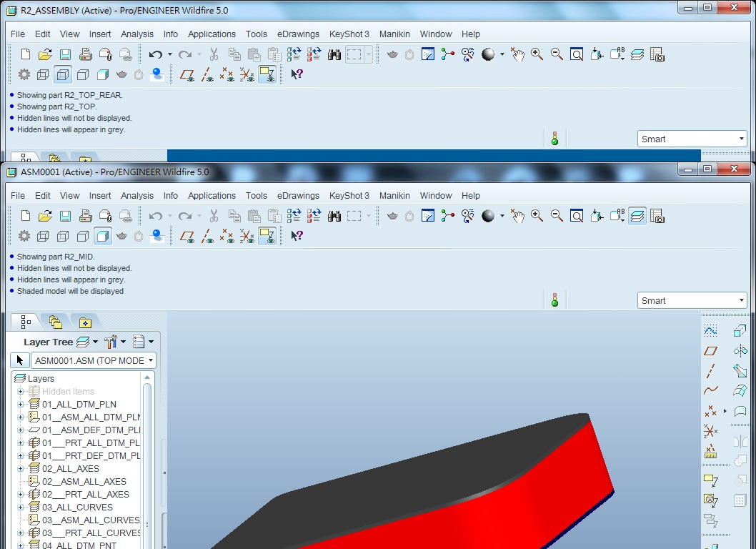Toggle Hidden Line display in R2_ASSEMBLY window
Screen dimensions: 756x549
click(63, 74)
